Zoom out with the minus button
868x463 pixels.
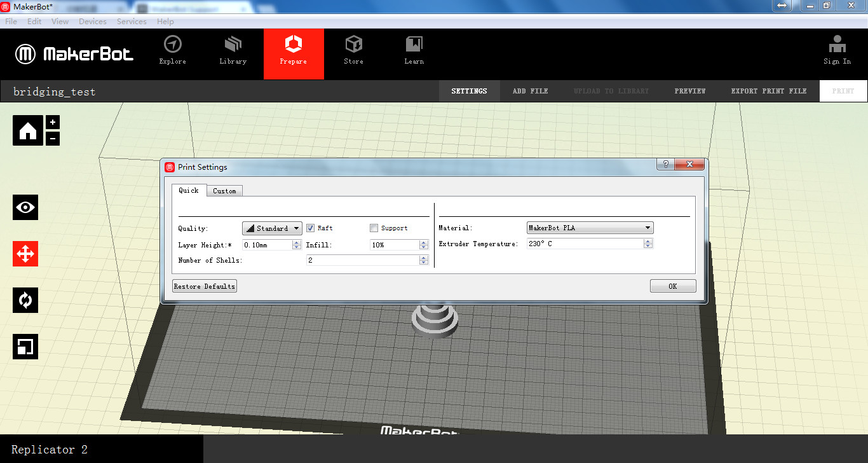pos(53,138)
